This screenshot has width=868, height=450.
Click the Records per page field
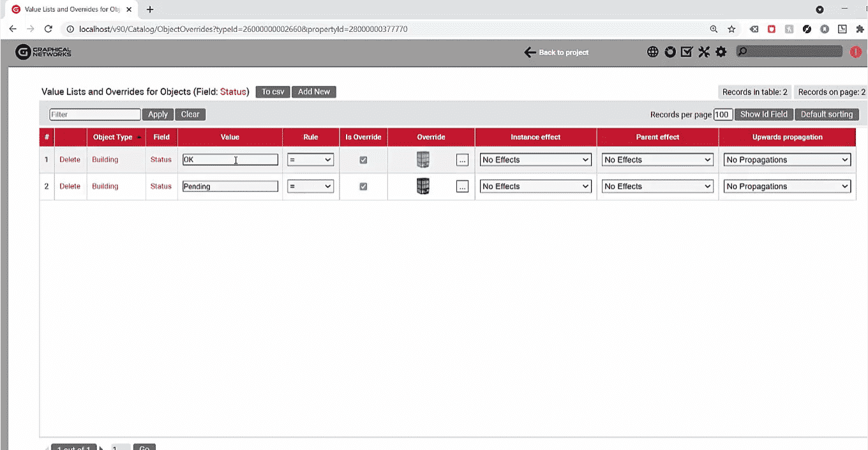tap(722, 115)
